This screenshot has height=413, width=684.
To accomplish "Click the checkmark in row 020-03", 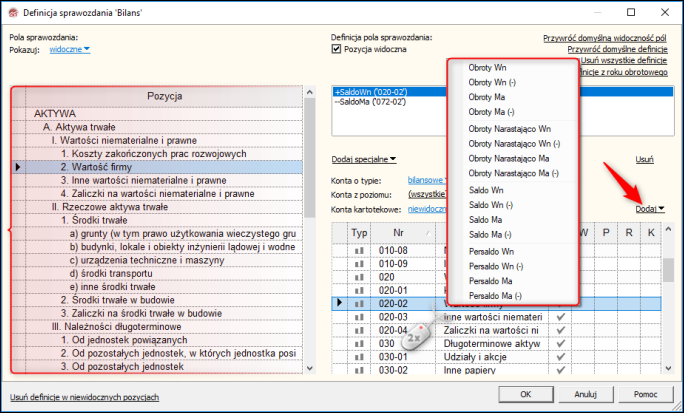I will pyautogui.click(x=561, y=317).
